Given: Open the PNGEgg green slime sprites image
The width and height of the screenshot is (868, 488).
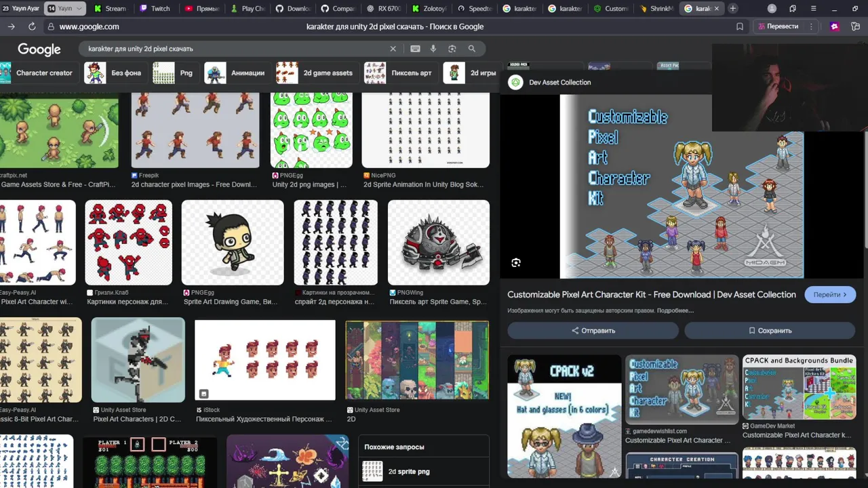Looking at the screenshot, I should click(311, 130).
